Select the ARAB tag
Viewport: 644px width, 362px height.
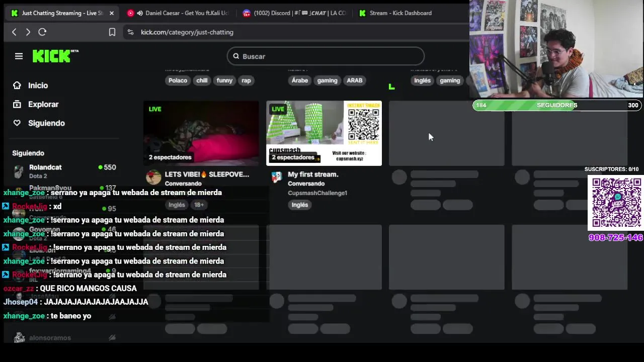[354, 80]
